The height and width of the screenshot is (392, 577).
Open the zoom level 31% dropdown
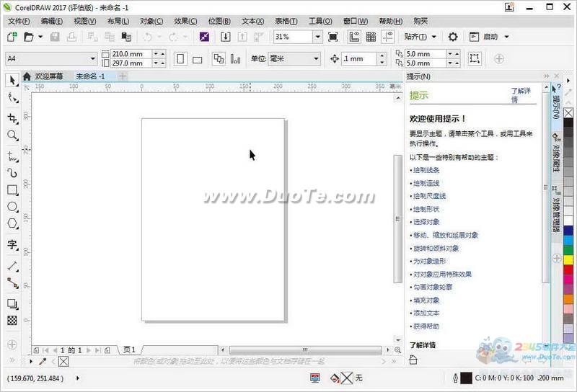tap(318, 37)
